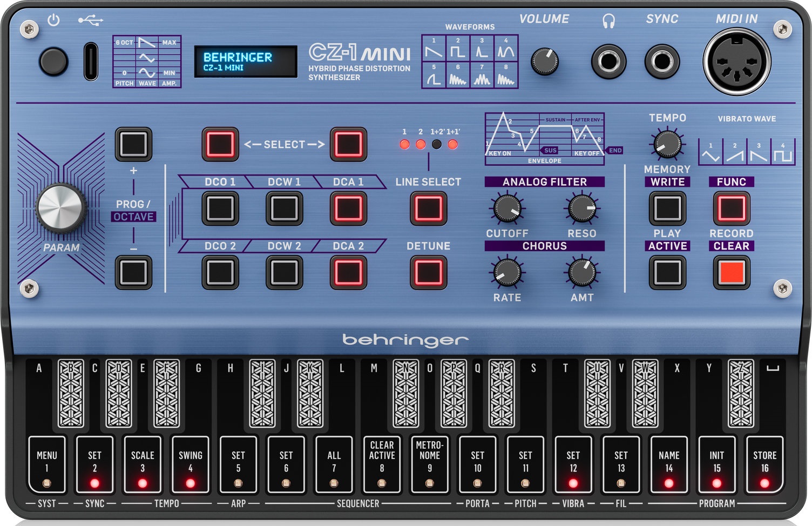Toggle the DCA 1 button
This screenshot has width=812, height=526.
(x=348, y=208)
